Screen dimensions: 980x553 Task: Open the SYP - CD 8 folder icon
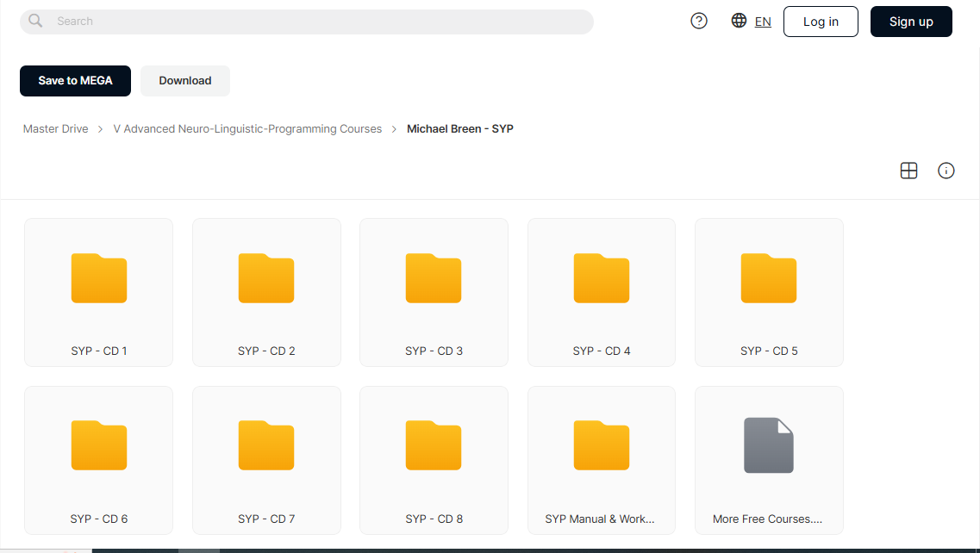434,445
